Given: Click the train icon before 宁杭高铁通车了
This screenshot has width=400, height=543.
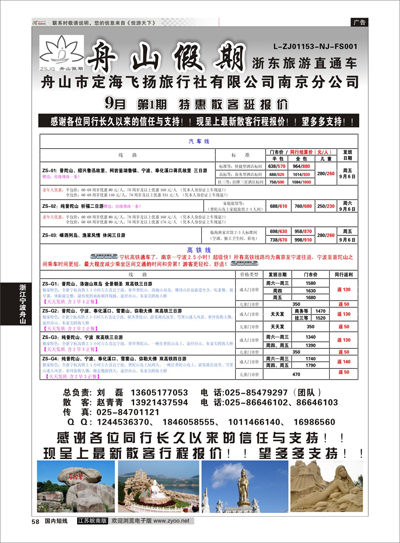Looking at the screenshot, I should pyautogui.click(x=104, y=257).
